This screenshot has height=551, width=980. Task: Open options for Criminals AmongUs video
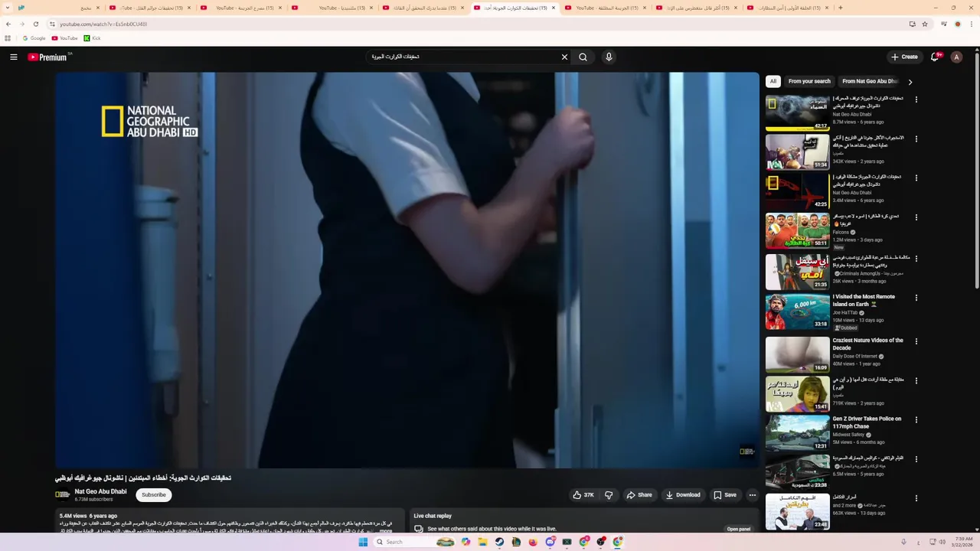tap(916, 259)
